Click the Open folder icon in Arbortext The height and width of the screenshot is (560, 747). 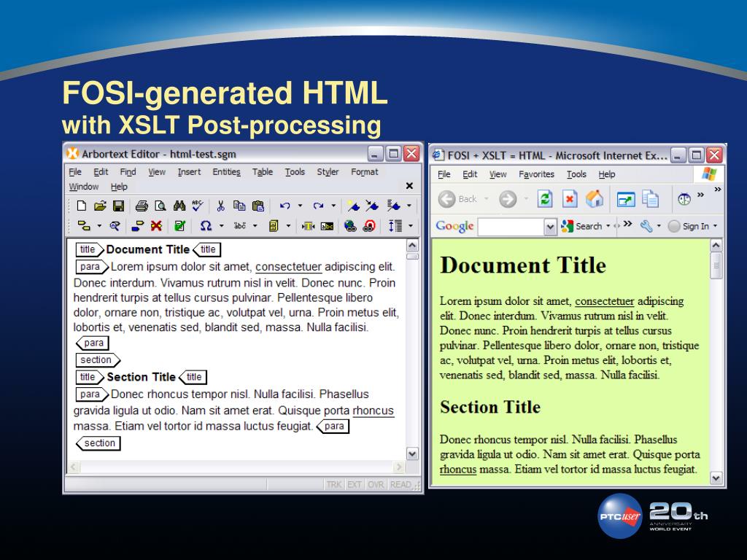(x=100, y=206)
